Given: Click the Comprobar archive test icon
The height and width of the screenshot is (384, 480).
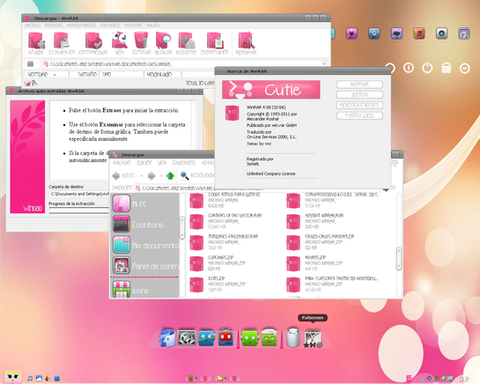Looking at the screenshot, I should [93, 44].
